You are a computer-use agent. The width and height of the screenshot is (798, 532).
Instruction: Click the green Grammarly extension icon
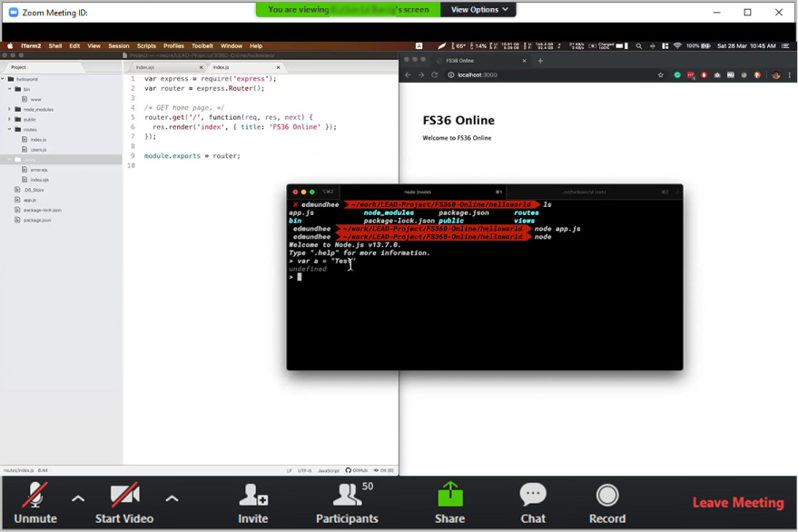coord(677,74)
